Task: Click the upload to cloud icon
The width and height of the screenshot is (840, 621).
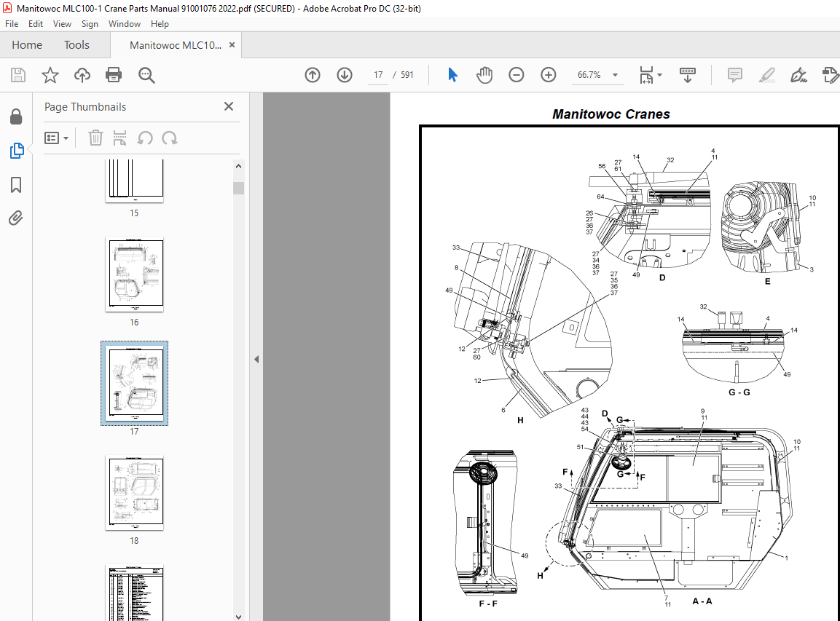Action: (82, 75)
